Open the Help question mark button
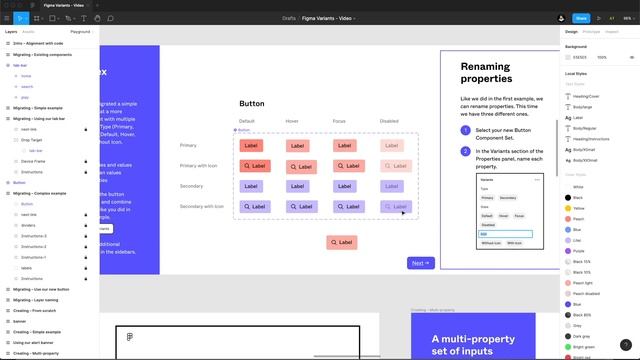 pyautogui.click(x=626, y=345)
